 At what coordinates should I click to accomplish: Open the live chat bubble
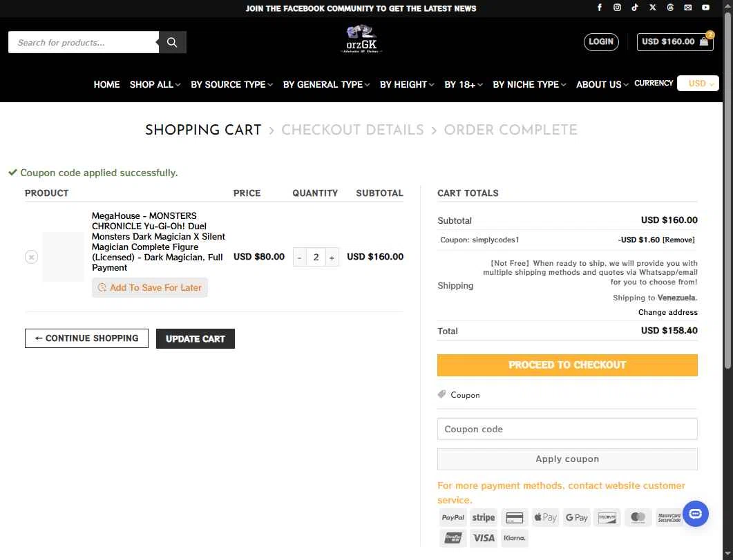(x=695, y=514)
